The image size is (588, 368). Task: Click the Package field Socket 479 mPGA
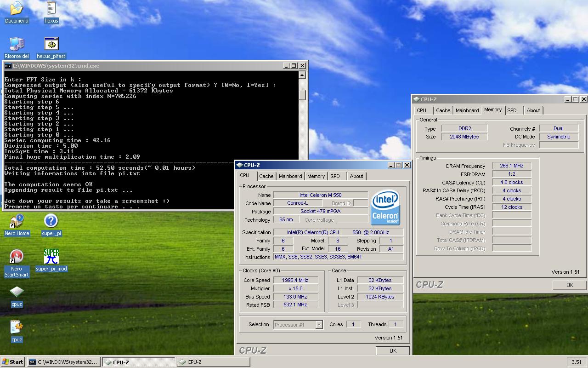coord(321,211)
